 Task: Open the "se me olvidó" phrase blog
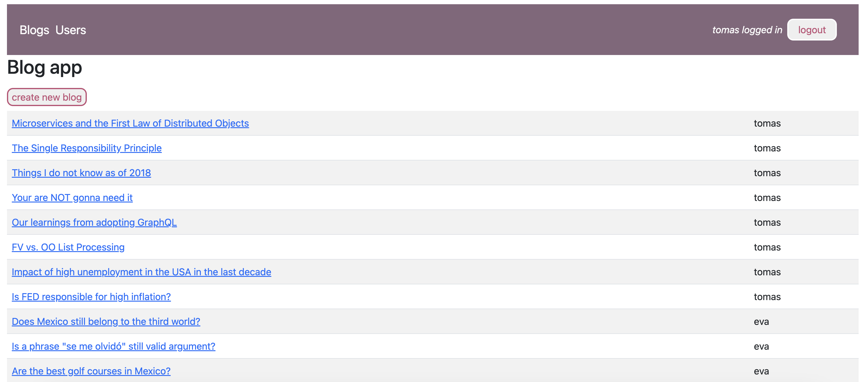pos(113,346)
